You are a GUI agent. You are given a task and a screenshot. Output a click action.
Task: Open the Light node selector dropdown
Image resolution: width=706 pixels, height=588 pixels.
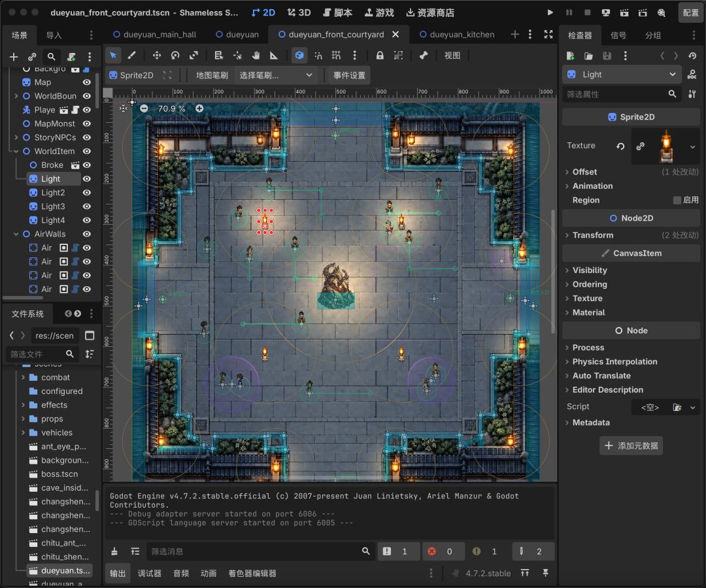pos(621,74)
